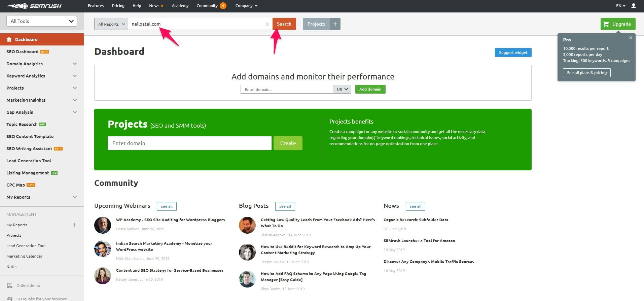Screen dimensions: 644x301
Task: Click the SEOquake SQ icon
Action: (x=10, y=299)
